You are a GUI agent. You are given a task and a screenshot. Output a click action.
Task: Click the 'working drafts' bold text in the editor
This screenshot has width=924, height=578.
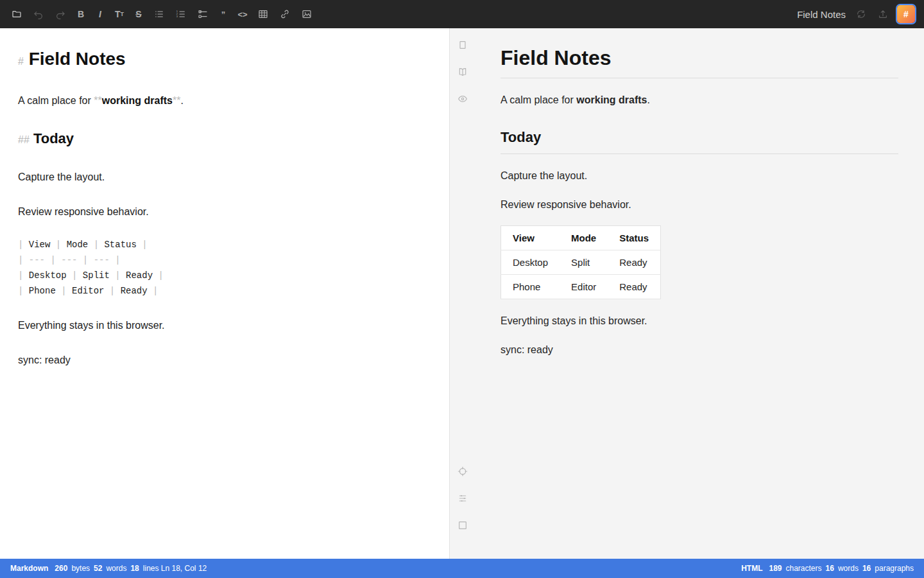click(x=137, y=101)
